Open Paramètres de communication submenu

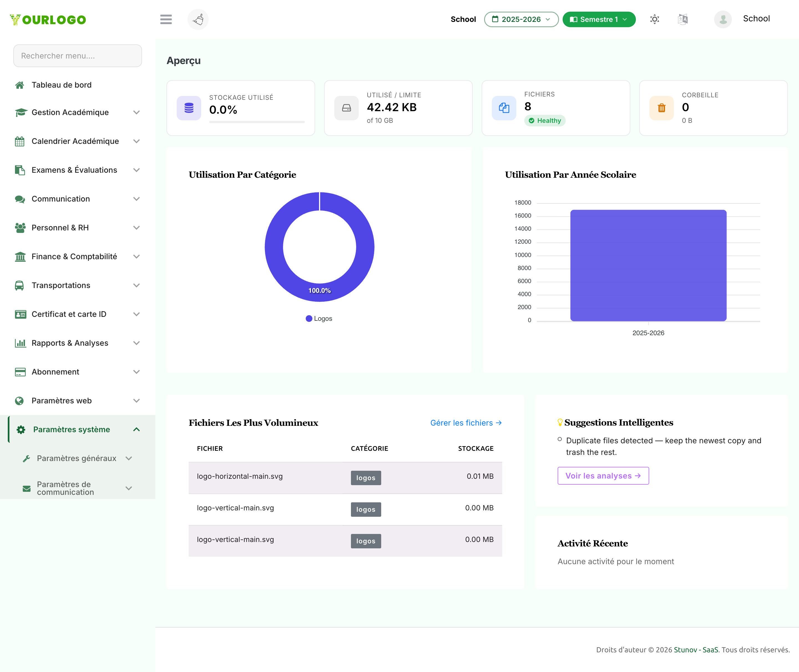[x=65, y=488]
